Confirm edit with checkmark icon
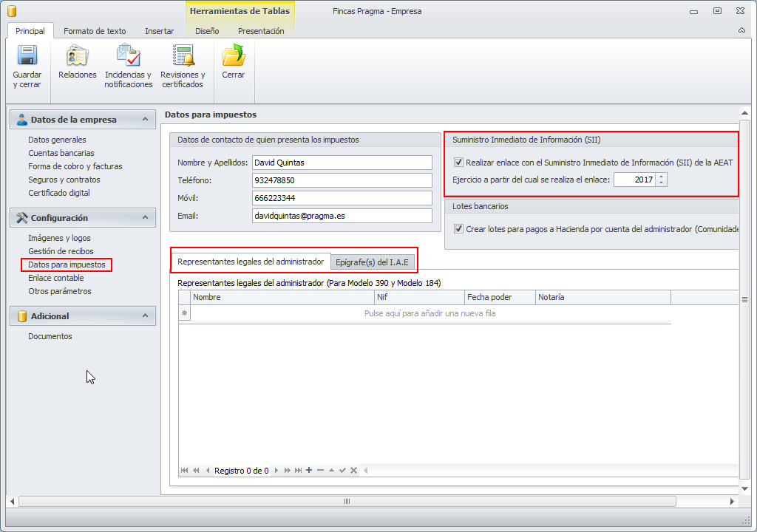The height and width of the screenshot is (532, 757). pos(342,470)
